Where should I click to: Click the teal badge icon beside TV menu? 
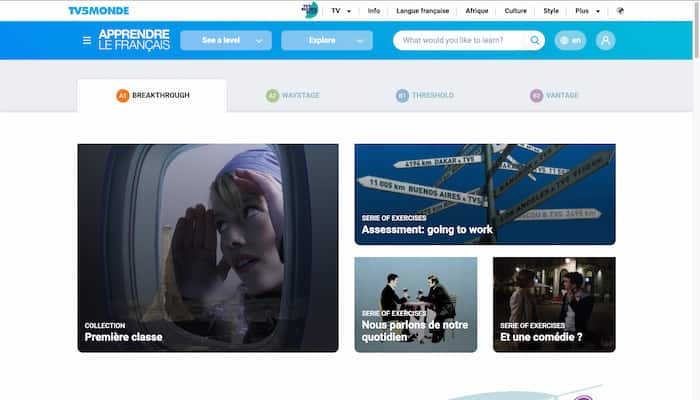point(310,10)
